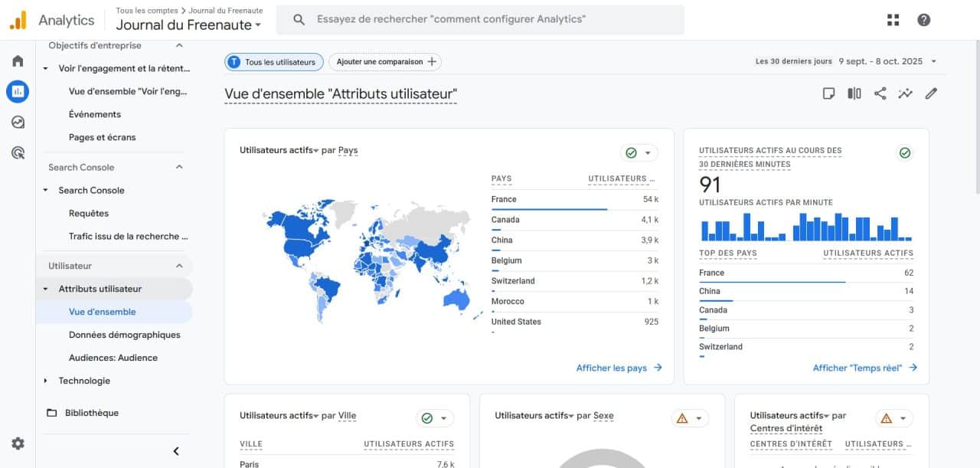Click the pencil icon to customize report

coord(931,93)
